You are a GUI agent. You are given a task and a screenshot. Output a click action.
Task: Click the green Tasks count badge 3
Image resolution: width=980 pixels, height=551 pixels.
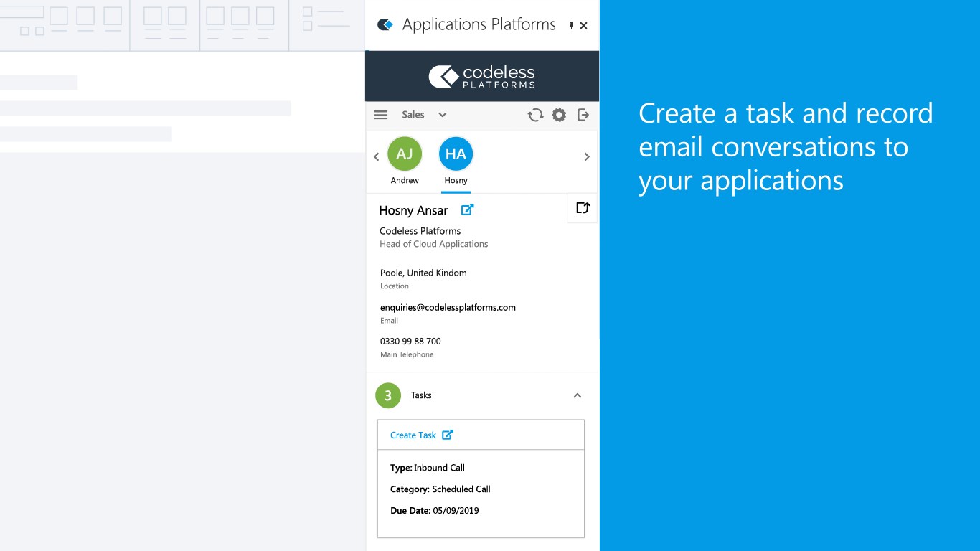(388, 395)
